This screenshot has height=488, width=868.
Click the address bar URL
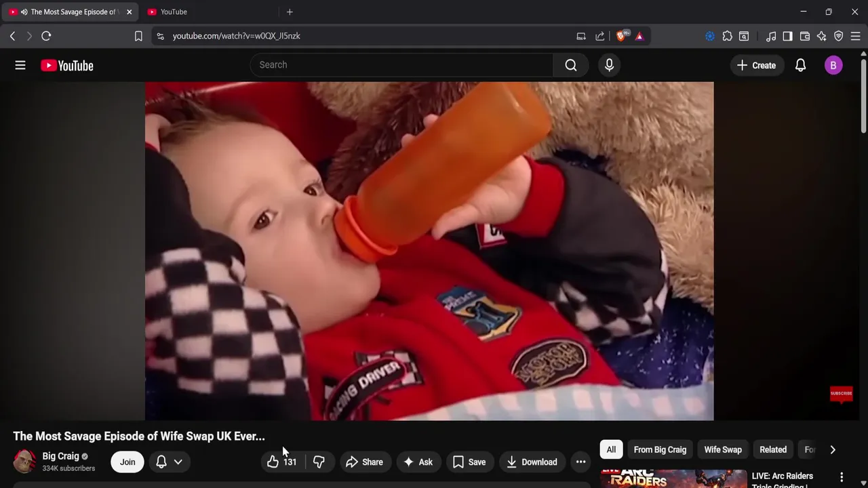click(236, 36)
